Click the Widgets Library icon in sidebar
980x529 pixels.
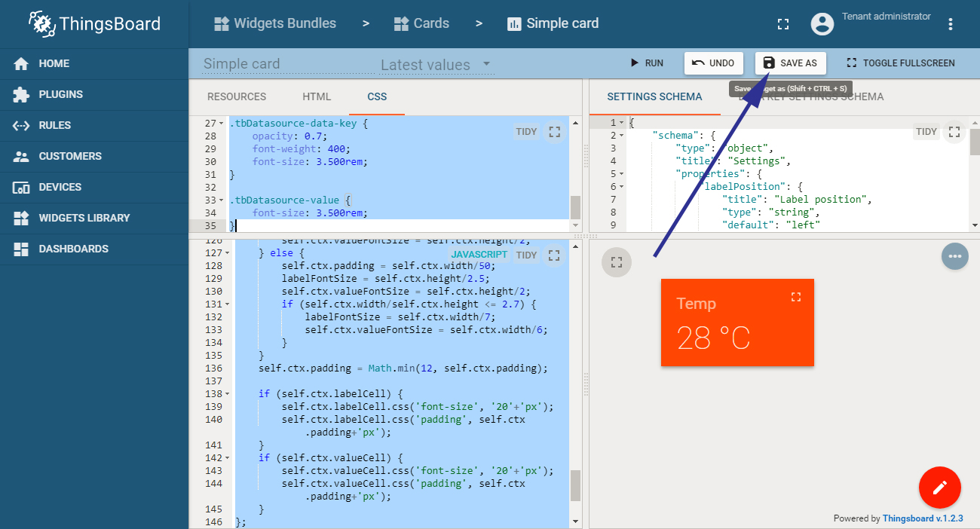click(x=21, y=219)
